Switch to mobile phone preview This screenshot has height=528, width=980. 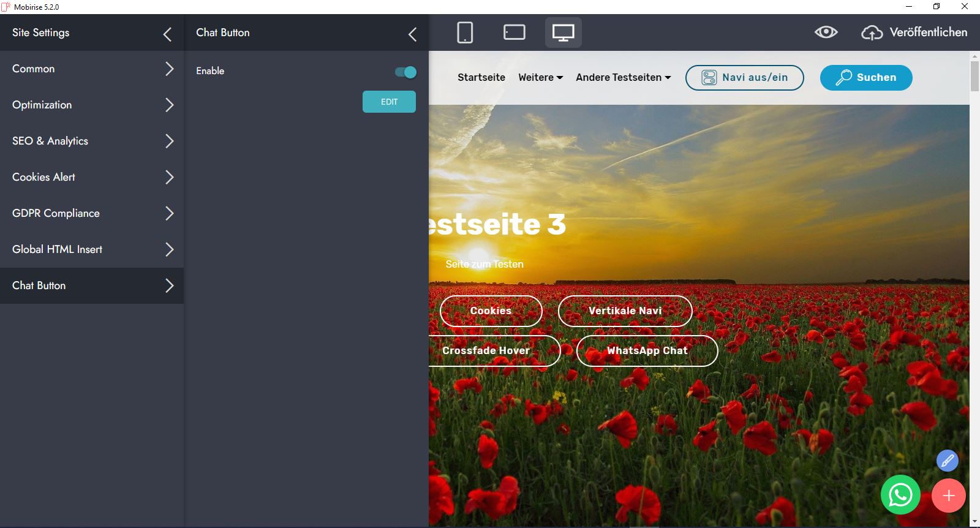tap(465, 32)
